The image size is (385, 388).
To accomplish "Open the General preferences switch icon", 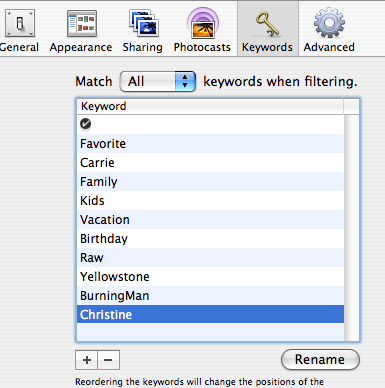I will 20,23.
